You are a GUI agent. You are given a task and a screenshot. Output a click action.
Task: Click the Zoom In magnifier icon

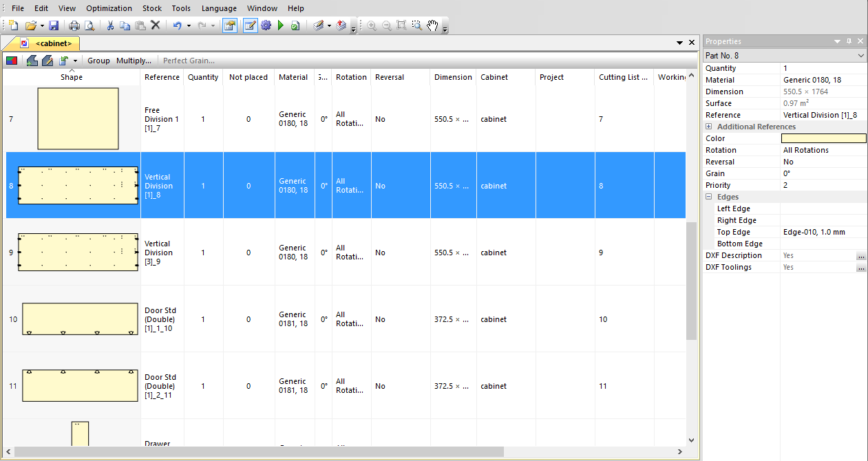click(372, 26)
